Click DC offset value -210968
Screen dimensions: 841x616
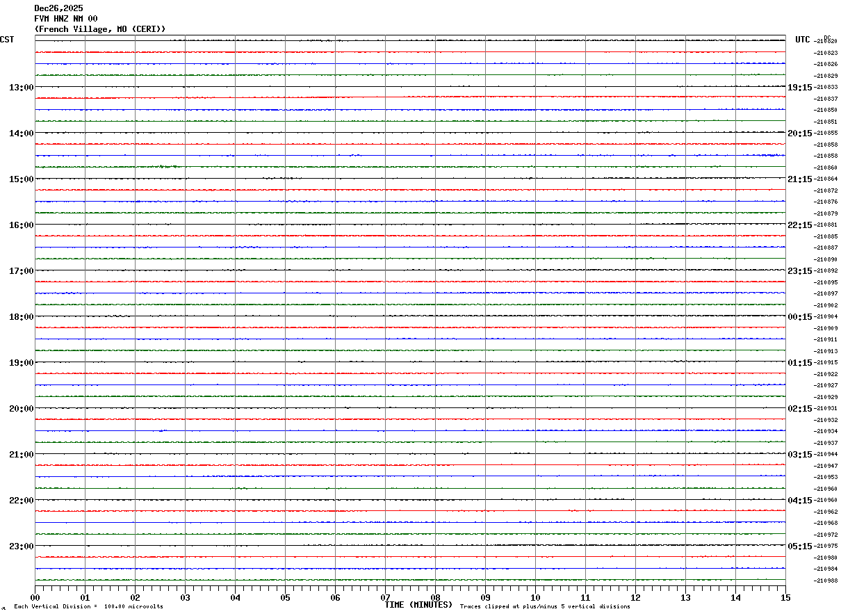point(826,523)
